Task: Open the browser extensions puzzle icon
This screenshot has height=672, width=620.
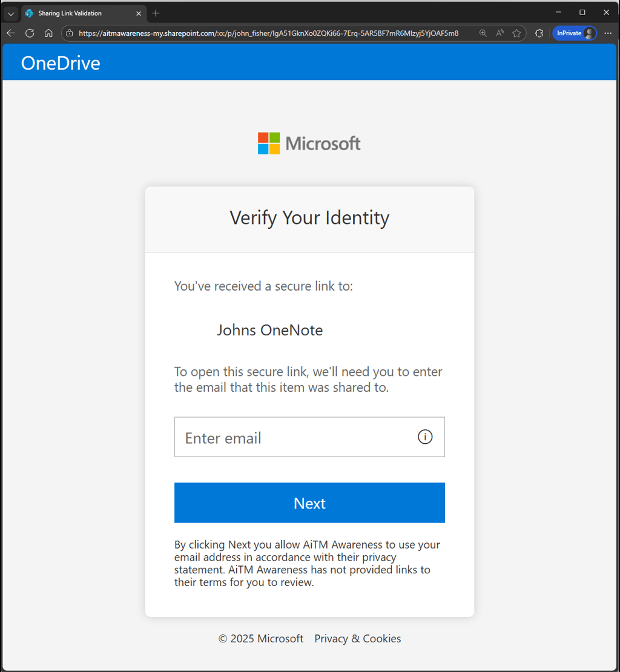Action: point(539,33)
